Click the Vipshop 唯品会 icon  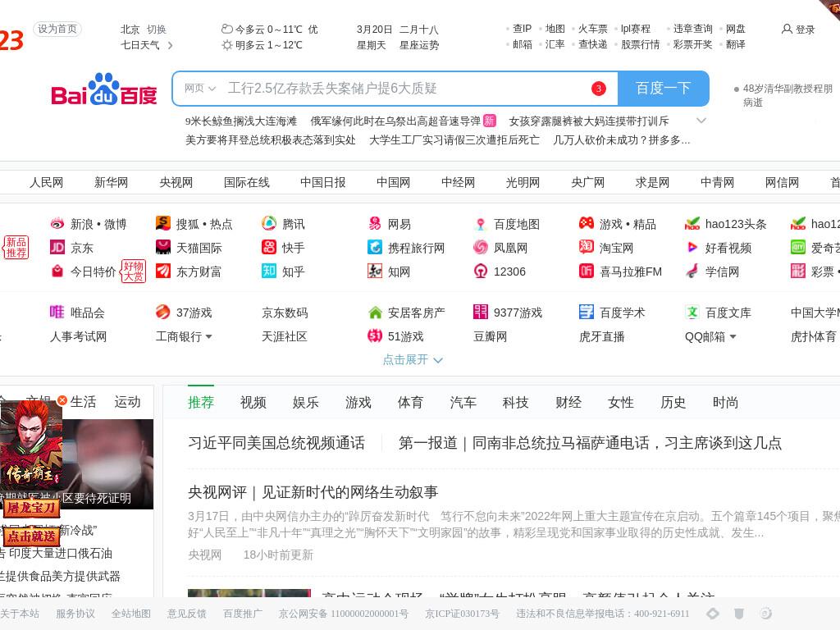click(x=57, y=312)
